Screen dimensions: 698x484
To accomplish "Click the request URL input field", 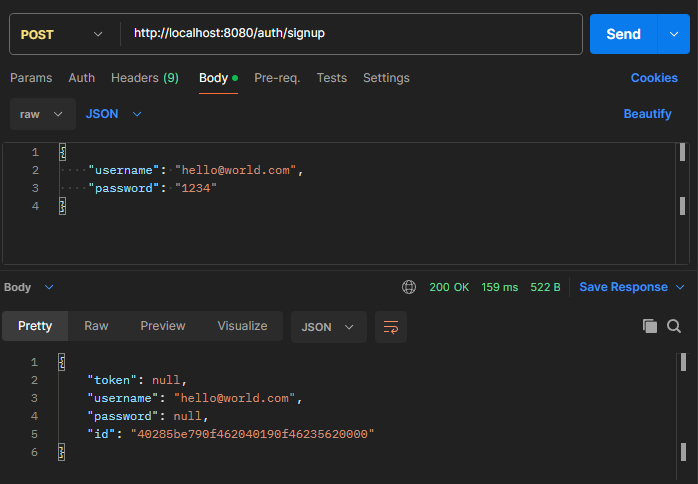I will pos(350,34).
